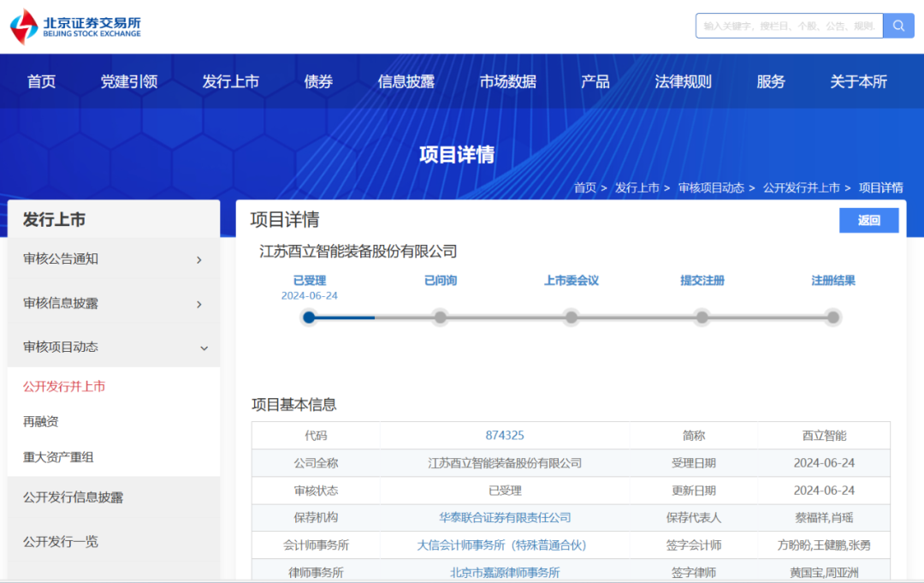Click the 受理日期 value 2024-06-24
The height and width of the screenshot is (583, 924).
[x=824, y=463]
